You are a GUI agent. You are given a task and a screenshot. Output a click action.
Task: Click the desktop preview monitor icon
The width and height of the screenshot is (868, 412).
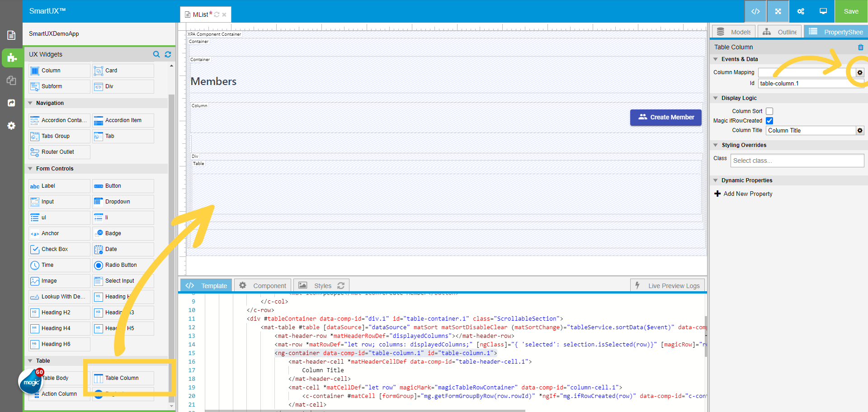click(823, 11)
